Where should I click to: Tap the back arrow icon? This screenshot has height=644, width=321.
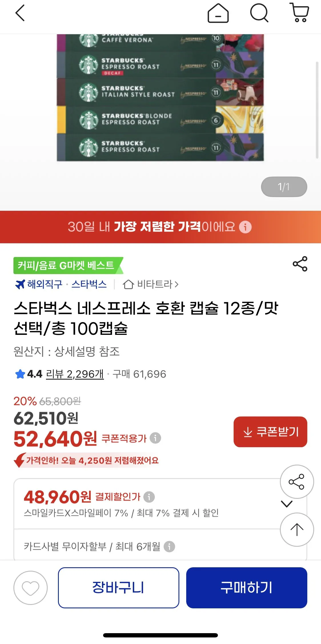click(20, 13)
